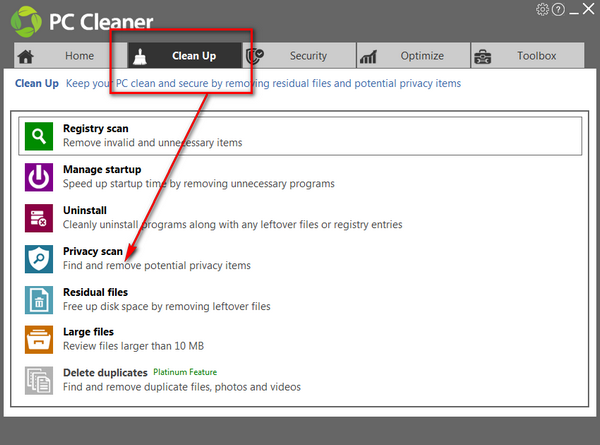This screenshot has width=600, height=445.
Task: Open the Security tab
Action: tap(300, 56)
